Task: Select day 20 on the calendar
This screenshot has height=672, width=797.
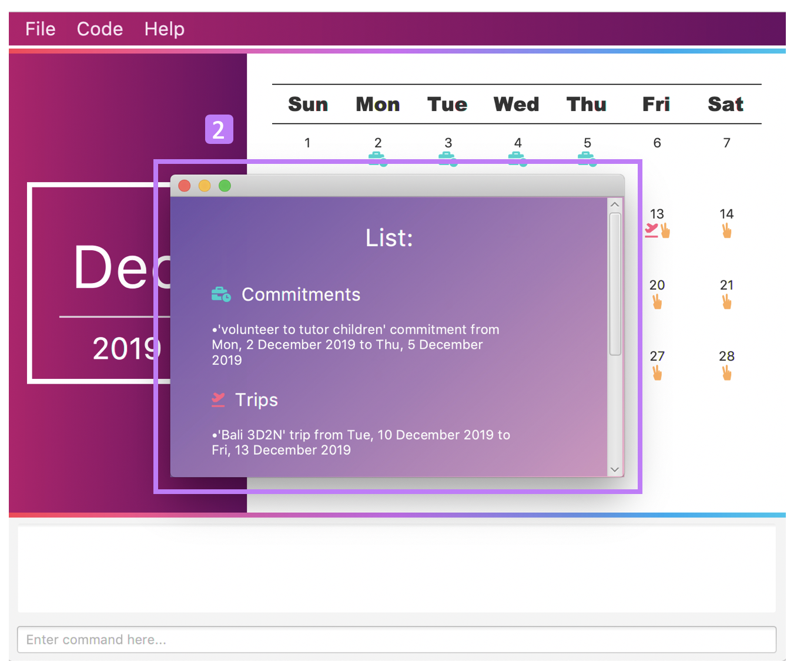Action: [x=657, y=285]
